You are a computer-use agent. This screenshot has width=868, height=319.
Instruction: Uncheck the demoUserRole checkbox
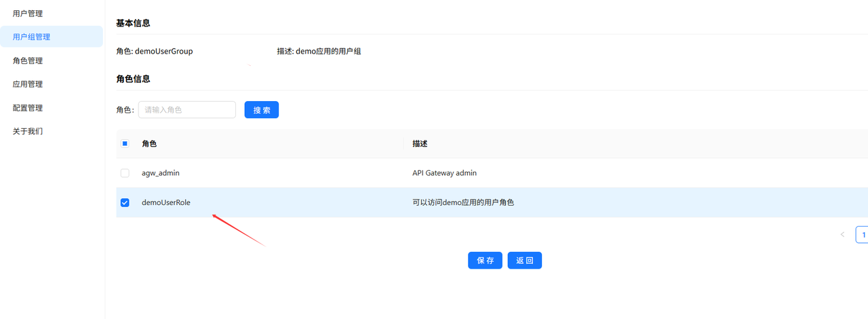125,202
